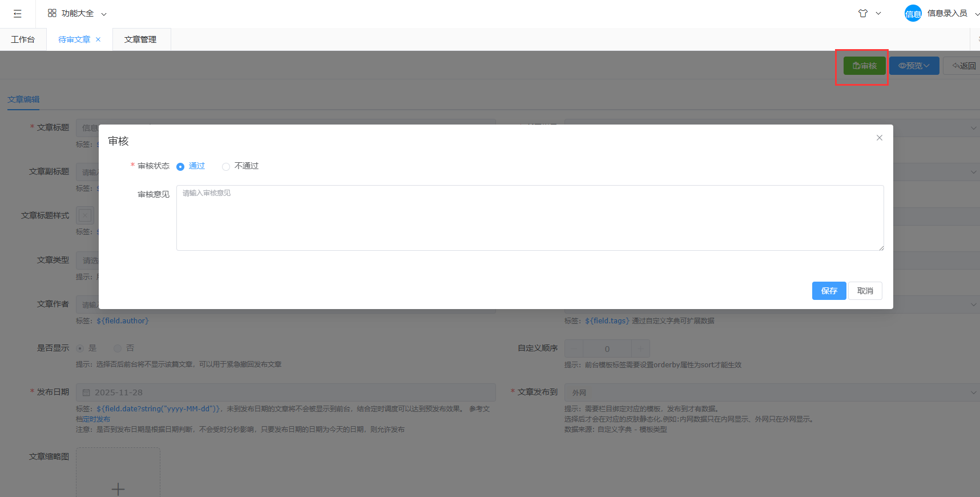Expand the 预览 dropdown button
The height and width of the screenshot is (497, 980).
click(x=914, y=66)
